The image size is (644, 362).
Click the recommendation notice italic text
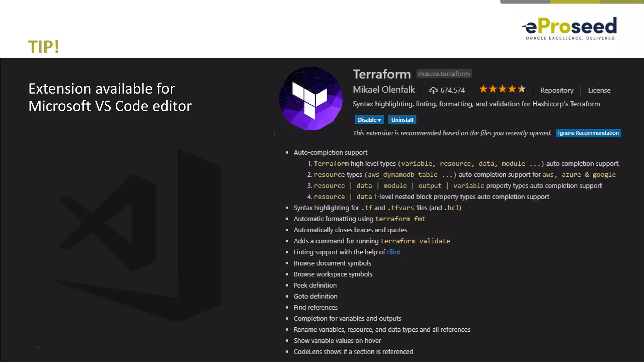(x=452, y=133)
